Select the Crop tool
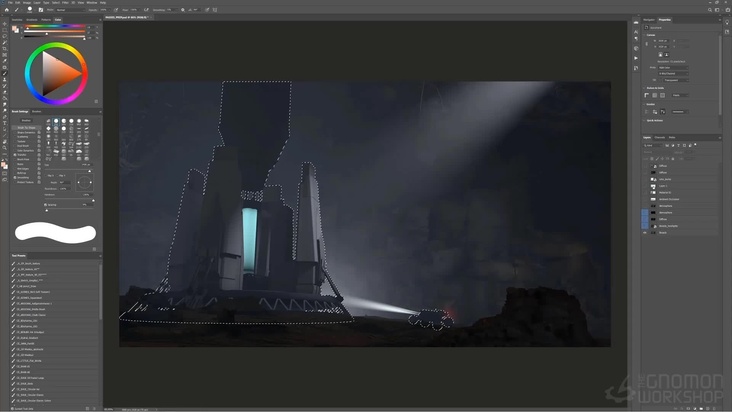732x412 pixels. (x=5, y=48)
